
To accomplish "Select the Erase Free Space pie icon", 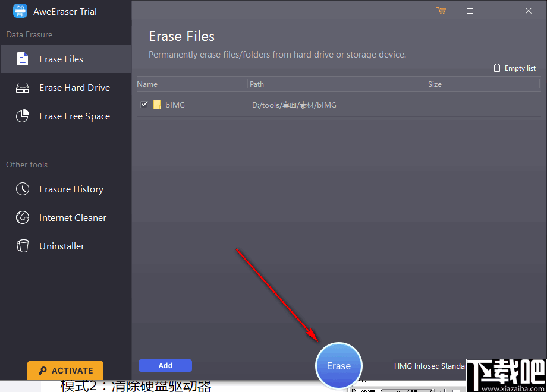I will (x=23, y=116).
